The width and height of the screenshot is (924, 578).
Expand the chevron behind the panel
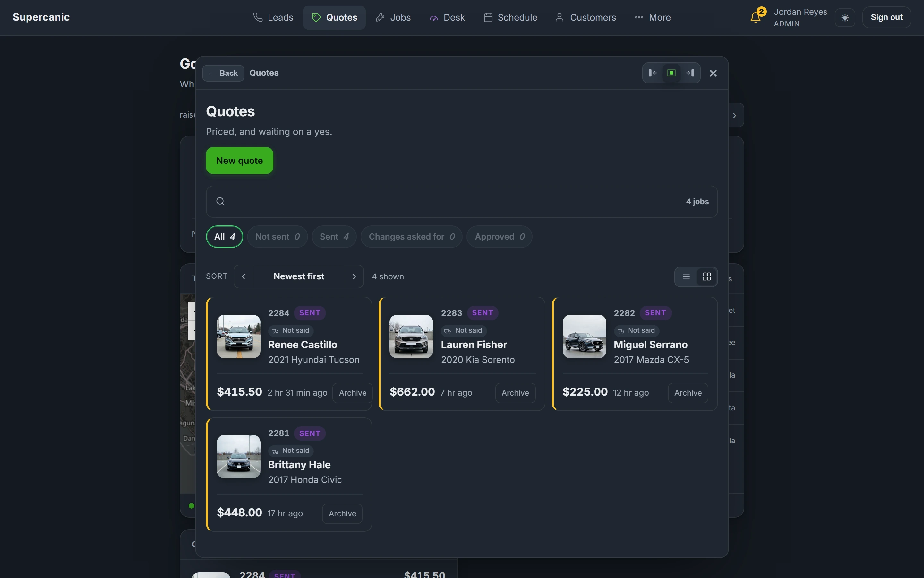tap(735, 116)
